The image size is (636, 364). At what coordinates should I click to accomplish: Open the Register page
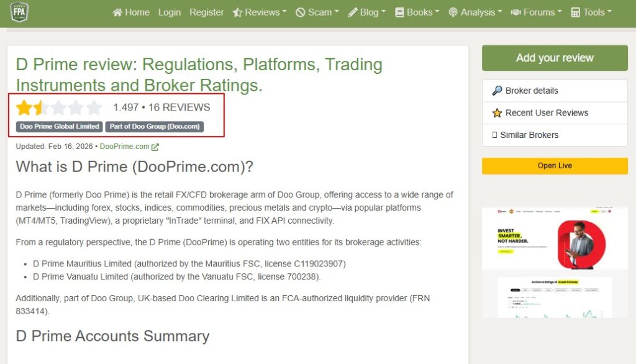click(x=207, y=12)
